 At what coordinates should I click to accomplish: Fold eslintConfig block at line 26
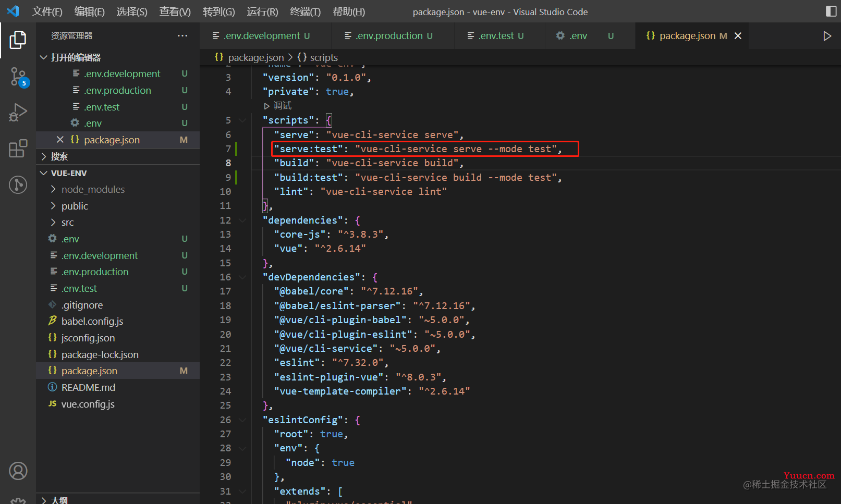point(242,420)
